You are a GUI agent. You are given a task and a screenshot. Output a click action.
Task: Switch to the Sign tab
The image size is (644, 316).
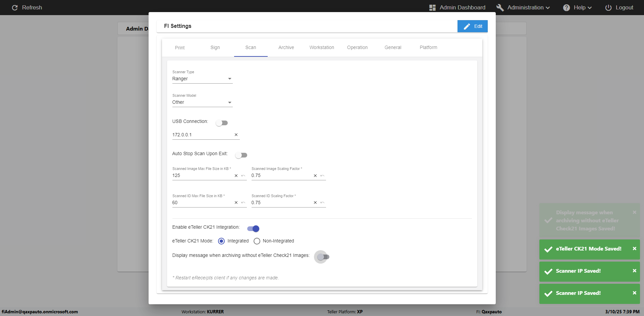click(x=215, y=48)
